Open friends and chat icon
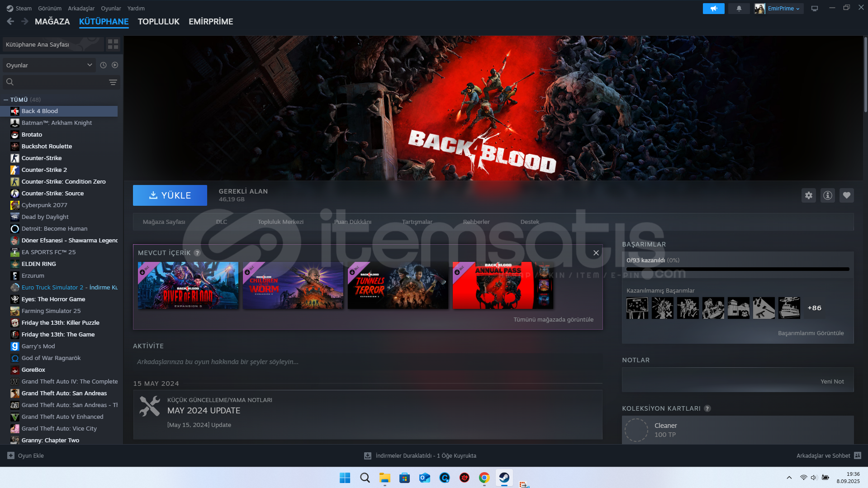This screenshot has height=488, width=868. pyautogui.click(x=858, y=455)
